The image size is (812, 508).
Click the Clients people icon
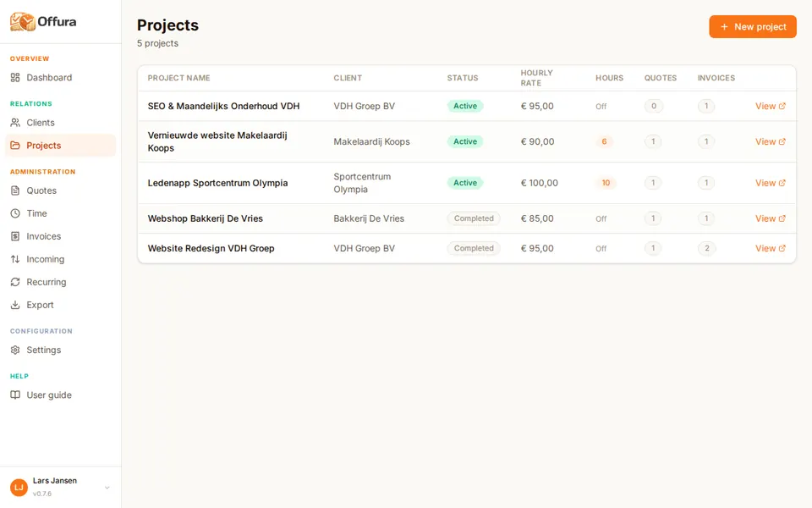pos(15,123)
